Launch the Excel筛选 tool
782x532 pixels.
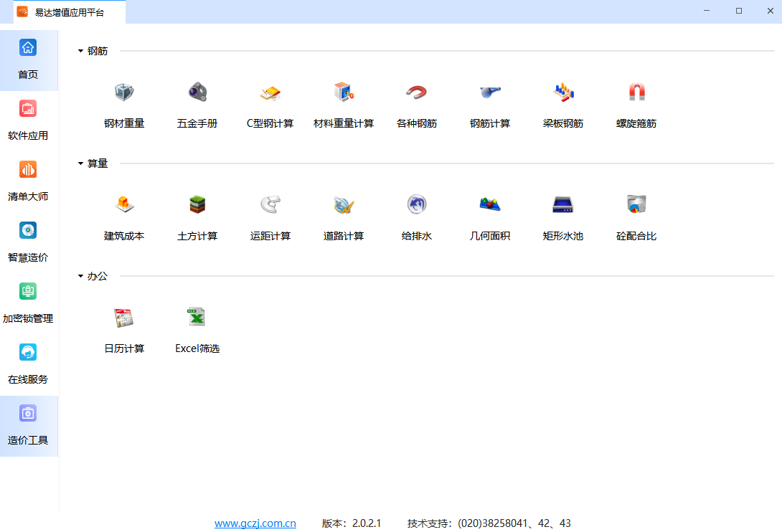[197, 330]
